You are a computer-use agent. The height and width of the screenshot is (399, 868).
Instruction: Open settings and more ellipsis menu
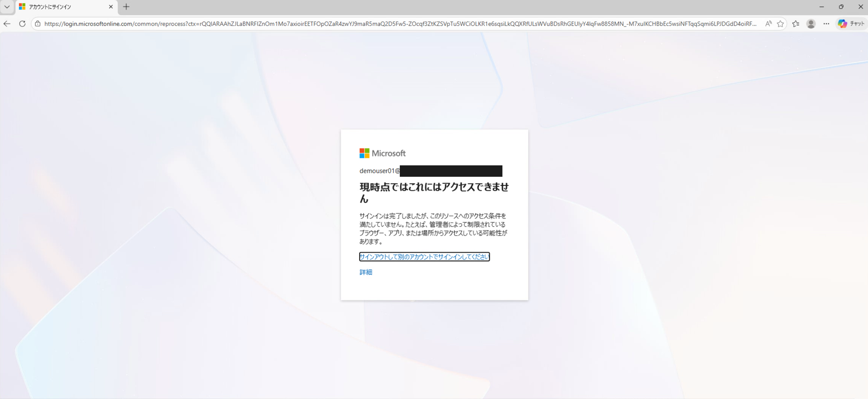click(826, 24)
